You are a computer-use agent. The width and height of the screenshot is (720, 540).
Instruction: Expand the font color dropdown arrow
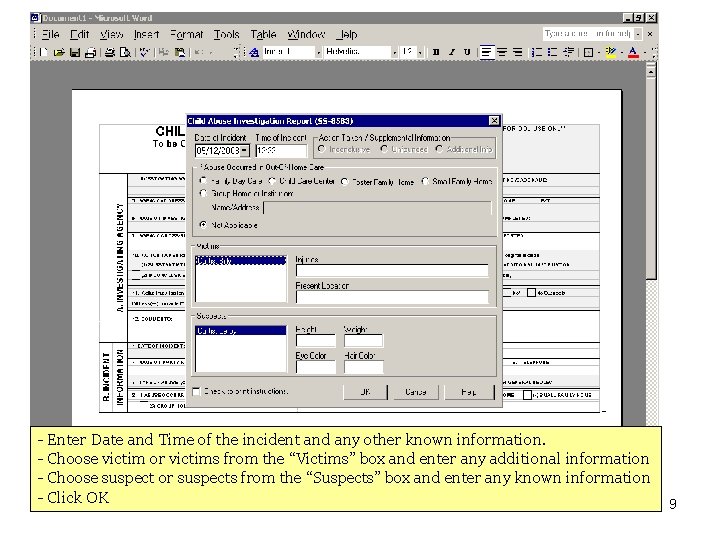click(644, 53)
